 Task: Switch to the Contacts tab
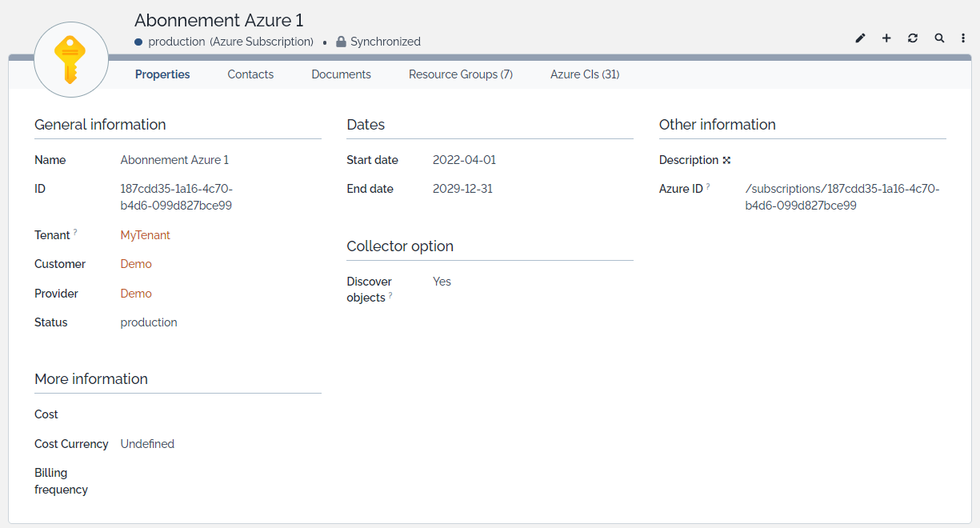tap(250, 74)
